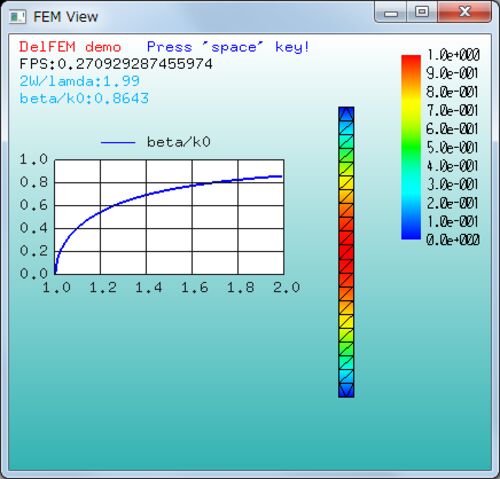Close the FEM View window
Viewport: 500px width, 479px height.
click(x=464, y=12)
